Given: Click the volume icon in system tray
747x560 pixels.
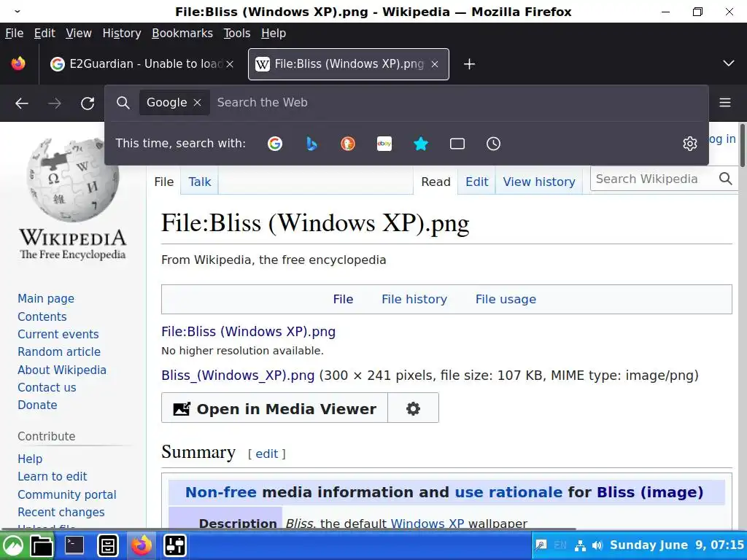Looking at the screenshot, I should tap(597, 545).
